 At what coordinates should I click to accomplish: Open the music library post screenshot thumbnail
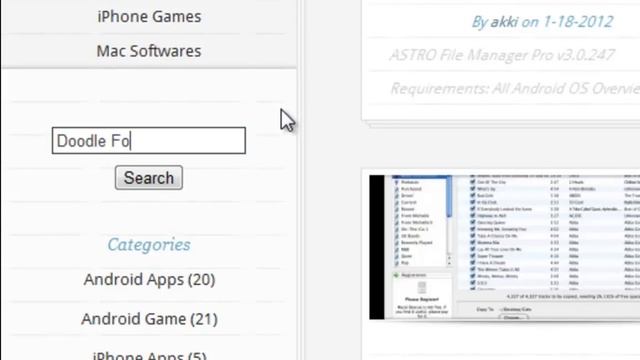point(504,247)
